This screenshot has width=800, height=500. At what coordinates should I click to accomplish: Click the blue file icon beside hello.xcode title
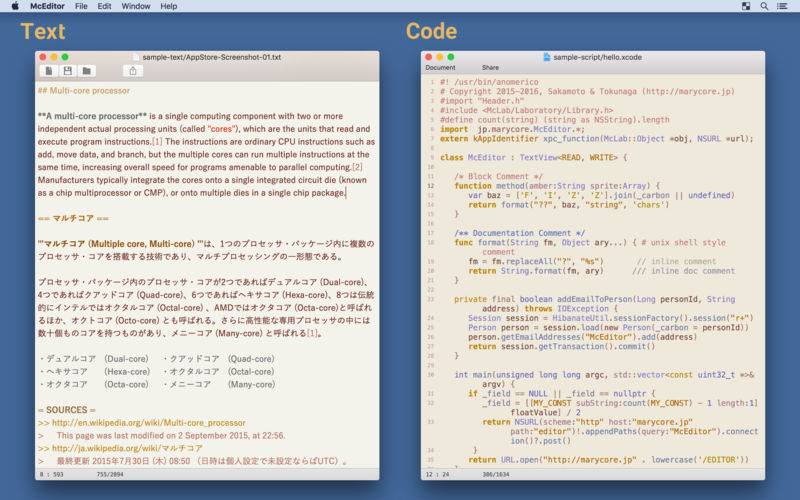coord(546,57)
